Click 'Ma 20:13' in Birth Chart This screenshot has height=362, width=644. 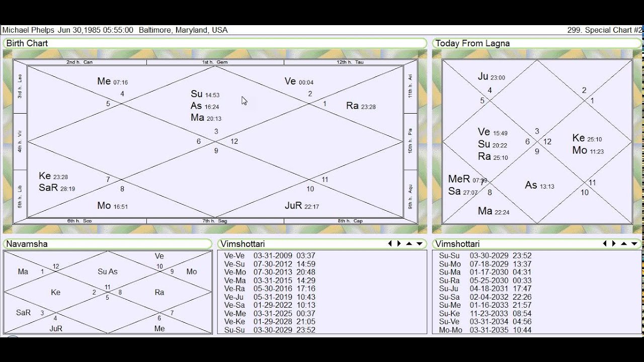(x=206, y=118)
